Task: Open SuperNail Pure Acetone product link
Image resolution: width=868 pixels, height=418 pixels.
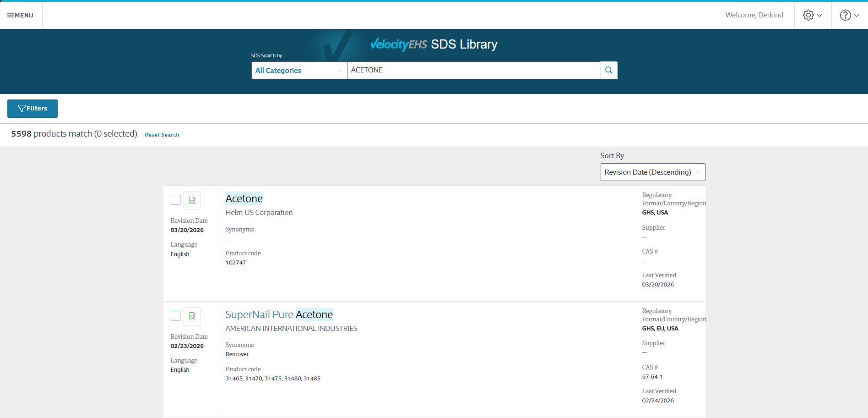Action: click(279, 314)
